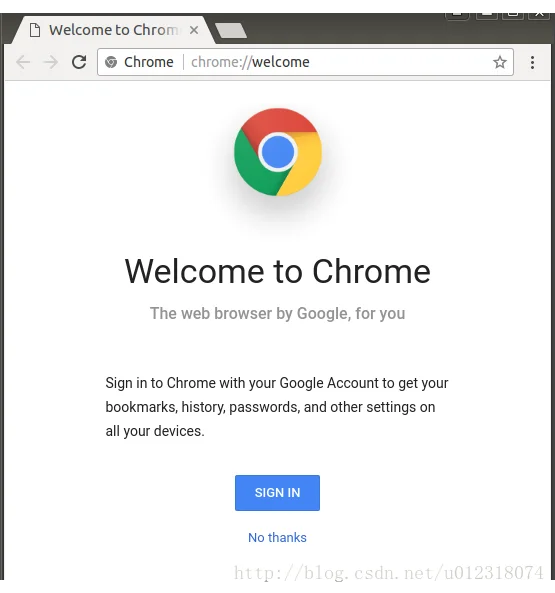The image size is (555, 593).
Task: Click the large Chrome logo
Action: pos(278,152)
